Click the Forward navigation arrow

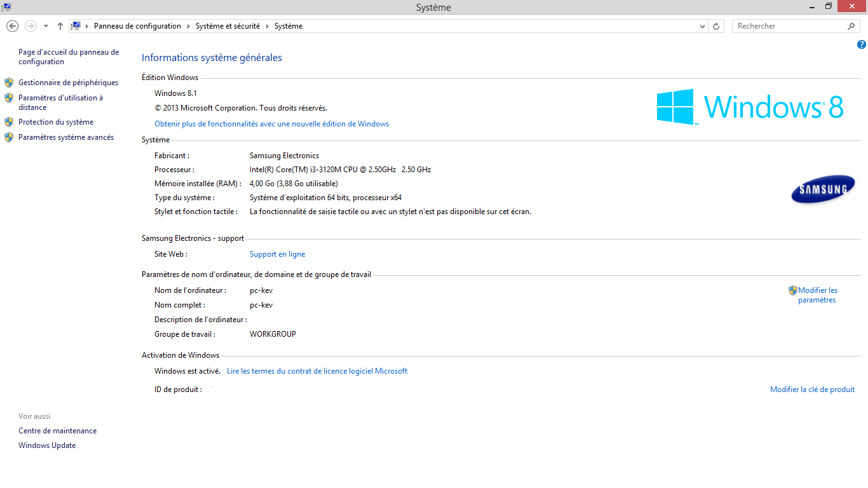pos(31,26)
